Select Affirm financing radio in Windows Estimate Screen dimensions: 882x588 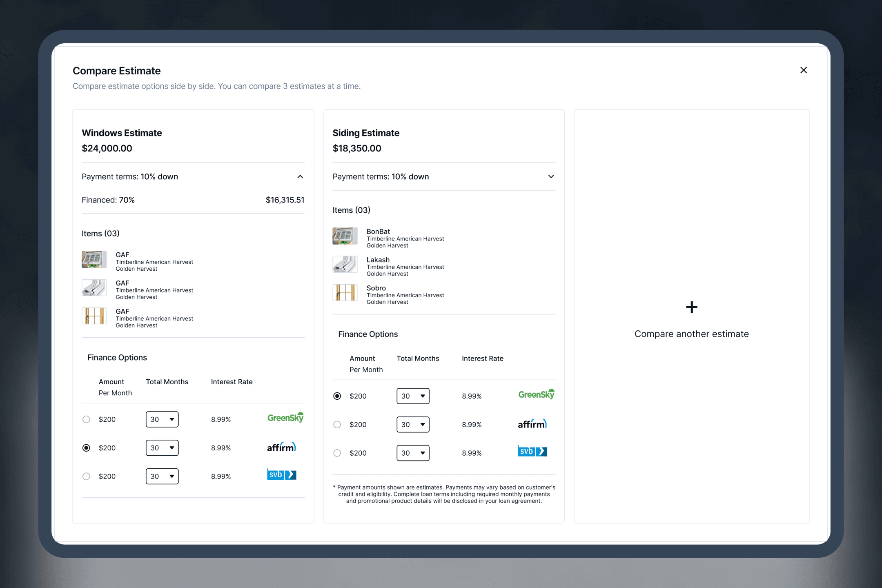point(86,448)
